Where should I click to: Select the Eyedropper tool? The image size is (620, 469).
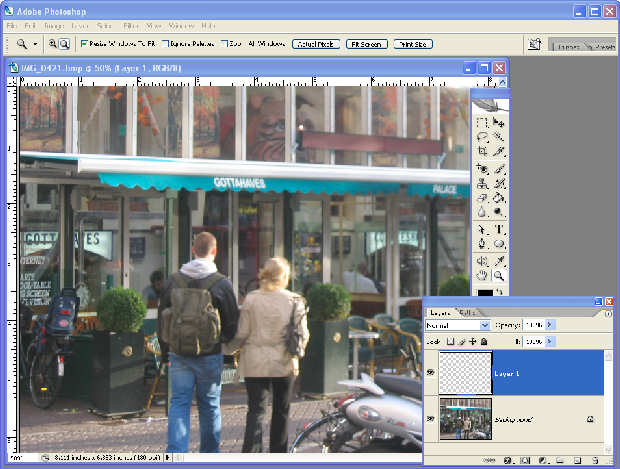tap(498, 261)
